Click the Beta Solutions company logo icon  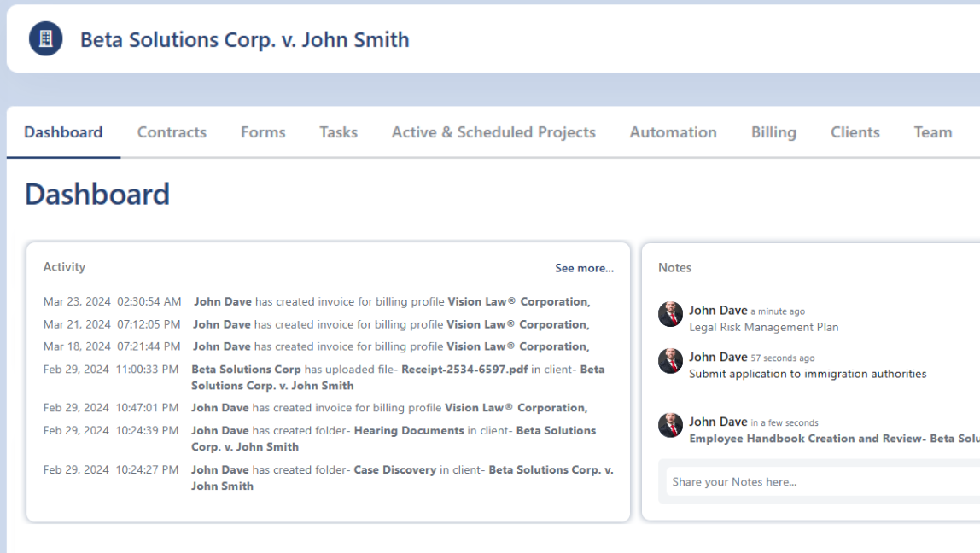(44, 38)
